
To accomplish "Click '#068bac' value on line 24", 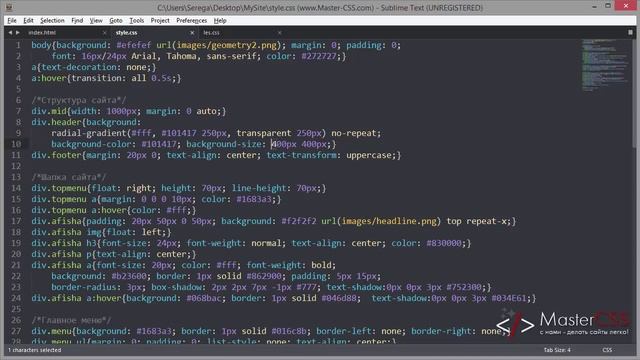I will point(204,298).
